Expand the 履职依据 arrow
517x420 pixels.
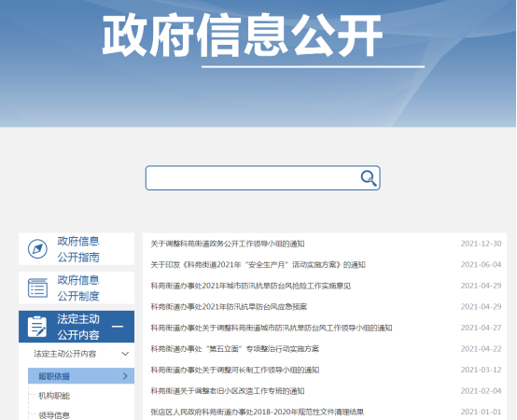125,376
